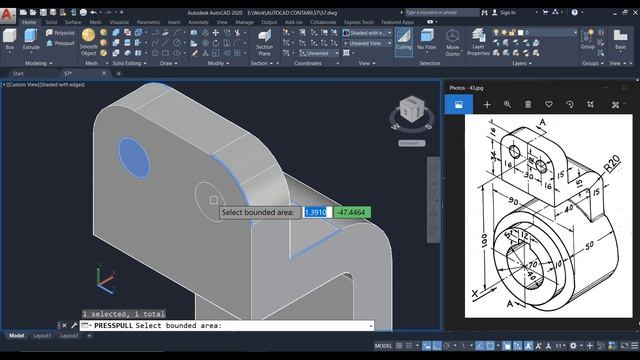Switch to the Layout1 tab
Image resolution: width=640 pixels, height=360 pixels.
tap(42, 336)
